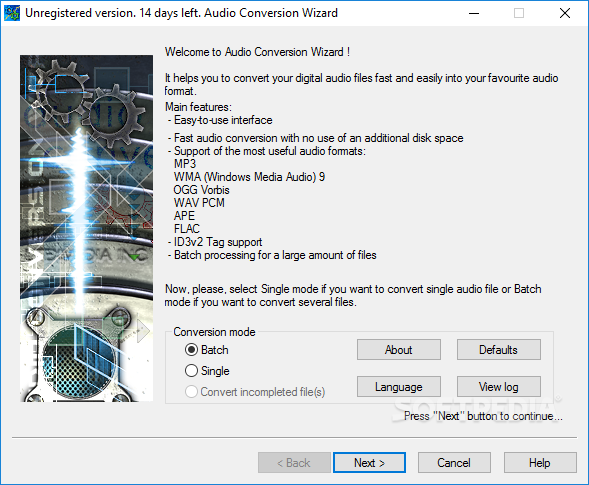589x485 pixels.
Task: Minimize the Audio Conversion Wizard window
Action: click(474, 13)
